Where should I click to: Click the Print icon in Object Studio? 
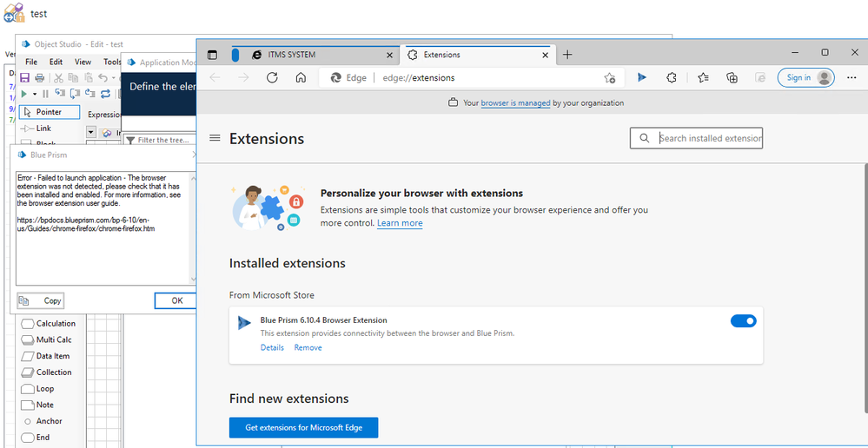tap(38, 78)
